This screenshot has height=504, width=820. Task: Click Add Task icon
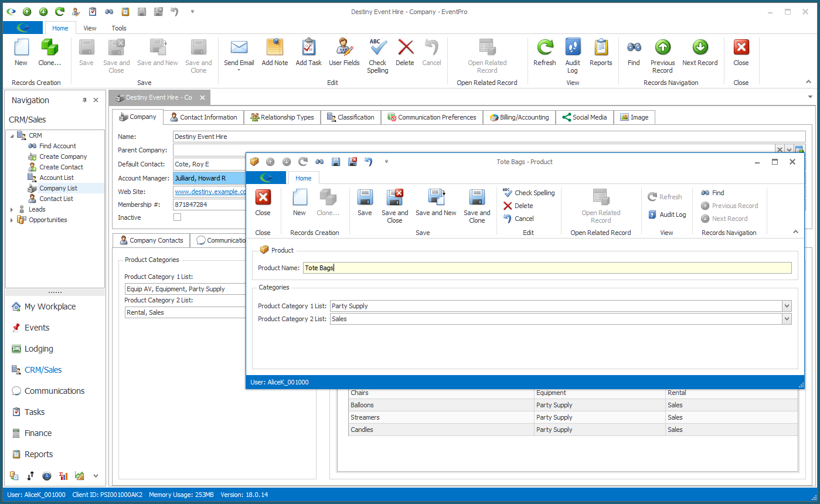click(308, 52)
